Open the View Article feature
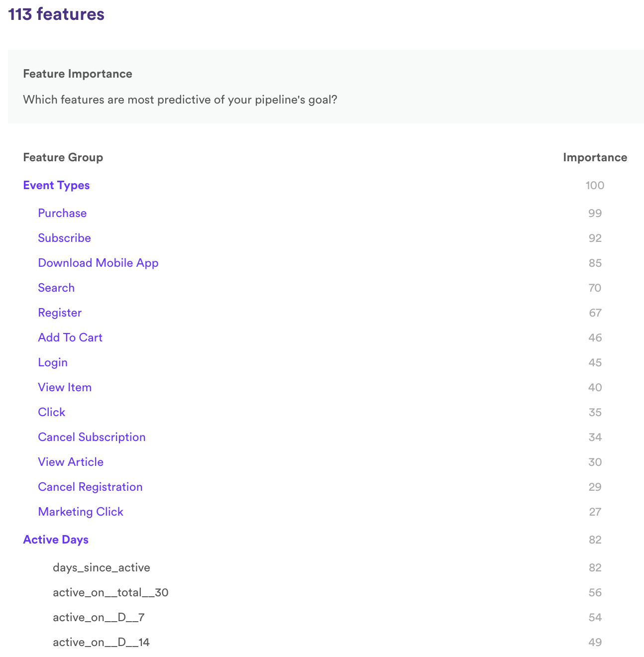Viewport: 644px width, 657px height. click(x=70, y=462)
